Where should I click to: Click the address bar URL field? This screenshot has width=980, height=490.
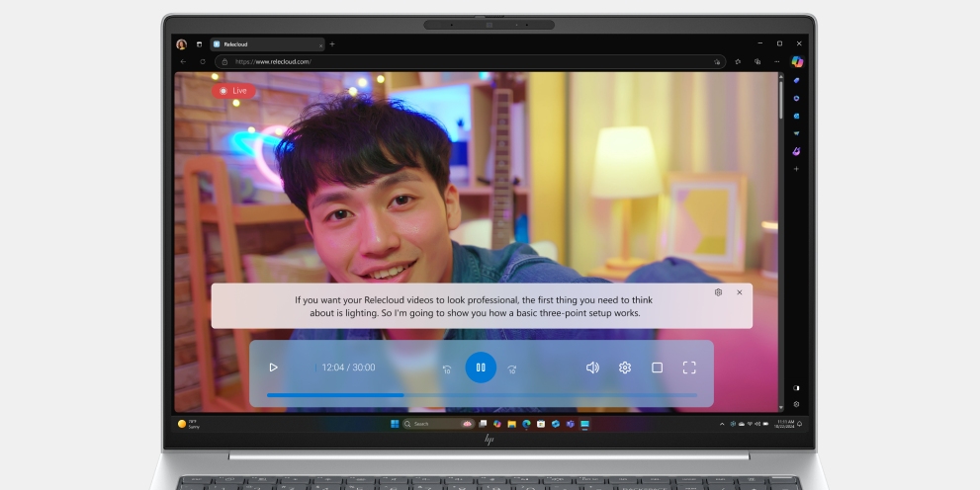click(471, 62)
